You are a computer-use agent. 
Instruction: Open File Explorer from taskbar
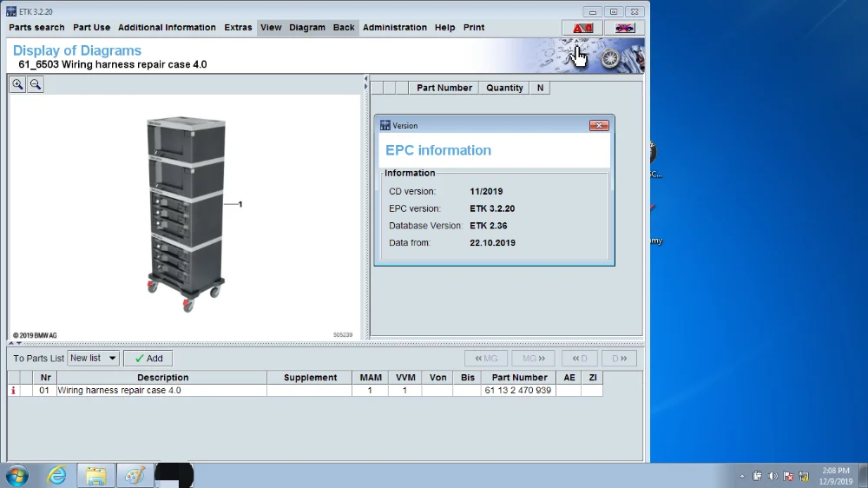pos(95,476)
